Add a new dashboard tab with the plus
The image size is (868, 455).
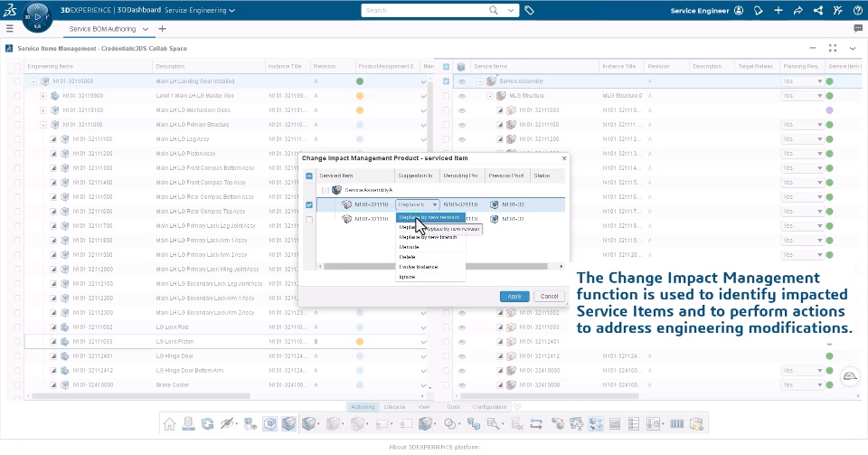tap(162, 29)
